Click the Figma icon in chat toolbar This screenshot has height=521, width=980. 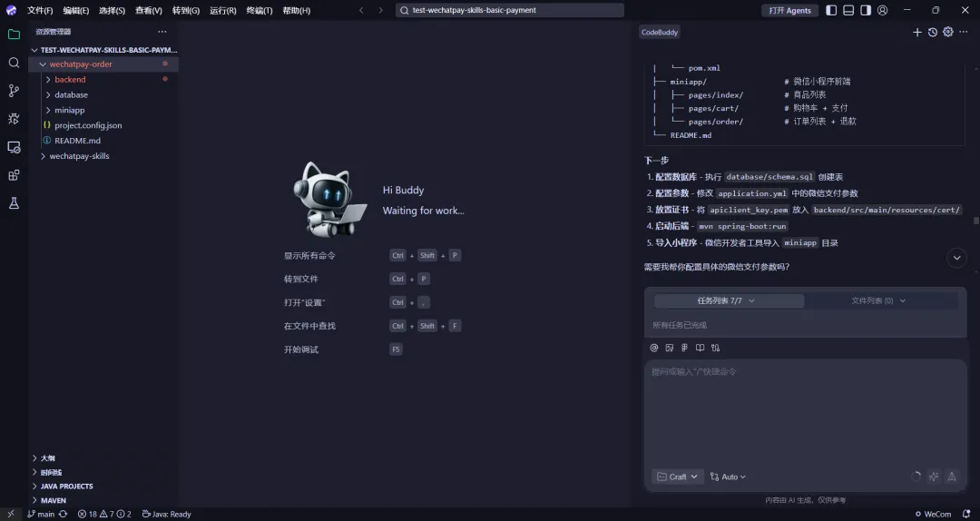point(684,348)
